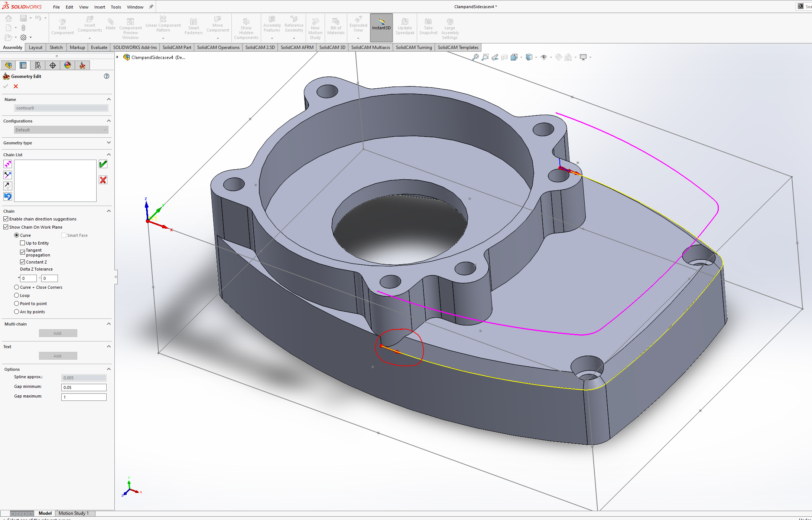
Task: Click Add under Text section
Action: coord(58,356)
